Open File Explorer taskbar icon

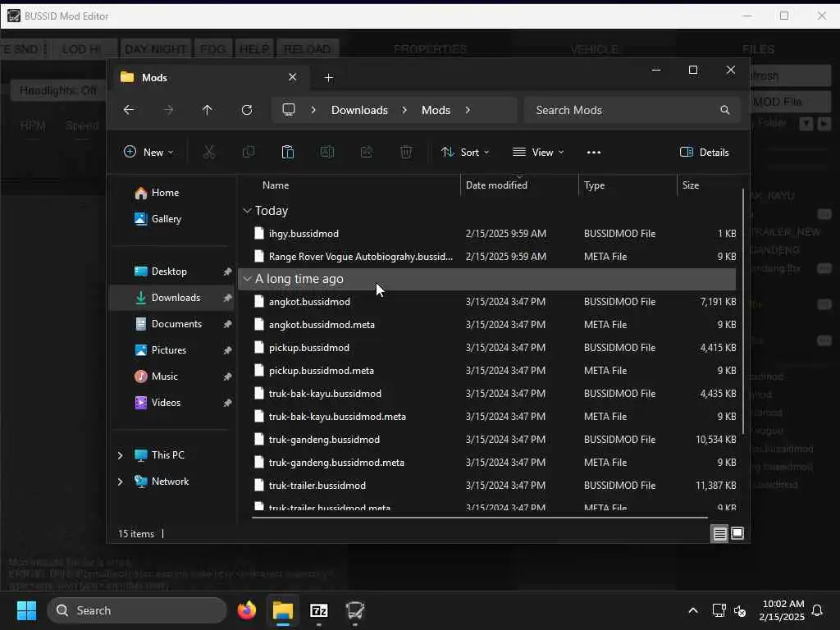point(283,610)
